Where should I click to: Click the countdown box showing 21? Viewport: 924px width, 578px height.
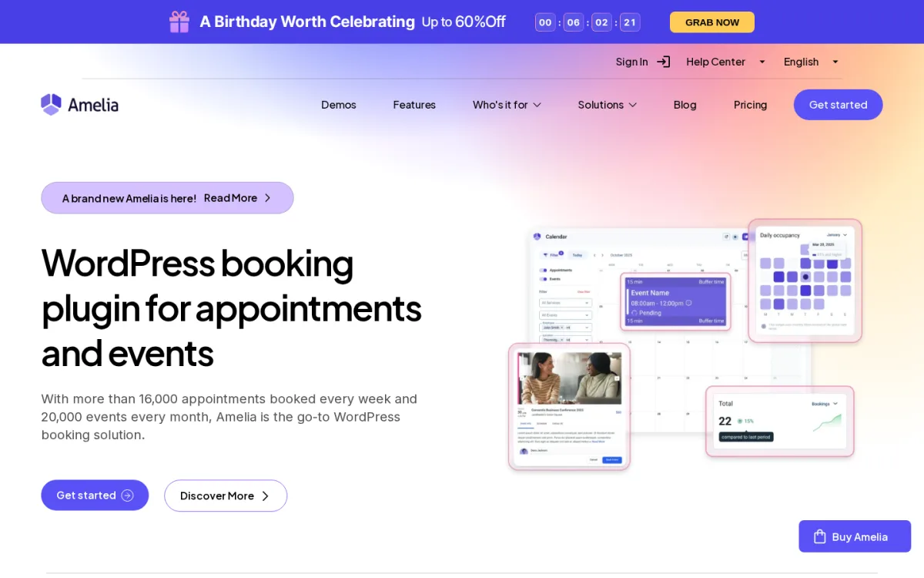tap(630, 22)
